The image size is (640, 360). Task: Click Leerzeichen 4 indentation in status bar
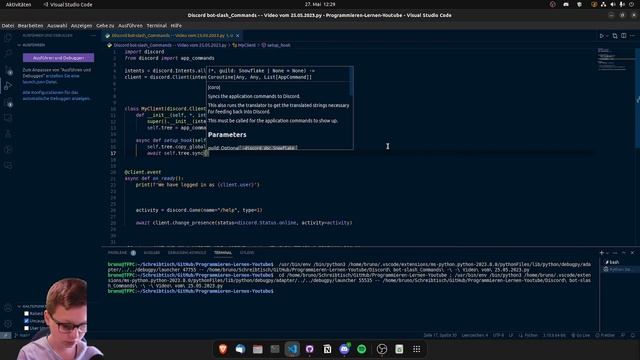coord(475,336)
